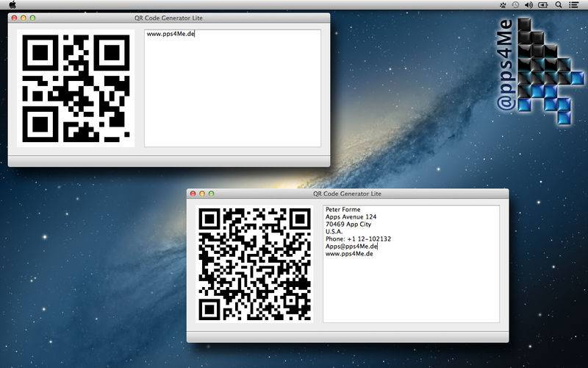Click www.pps4Me.de in the bottom window

pyautogui.click(x=349, y=254)
